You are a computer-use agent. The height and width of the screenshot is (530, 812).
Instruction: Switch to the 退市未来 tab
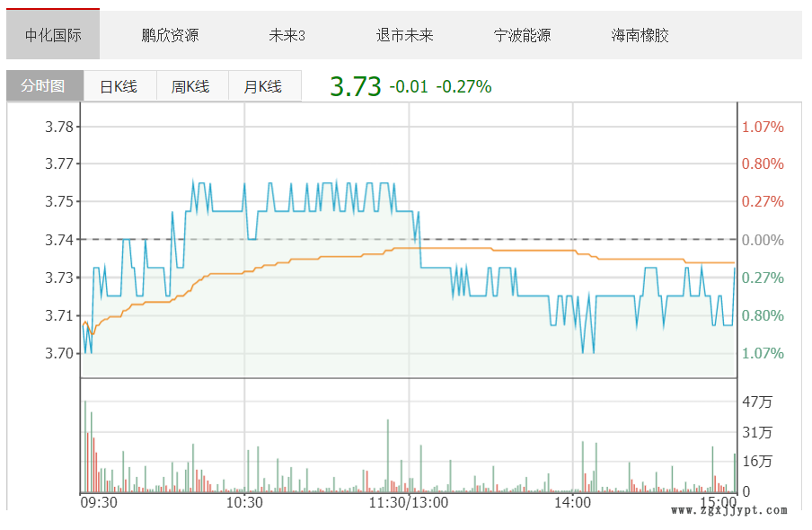(404, 35)
